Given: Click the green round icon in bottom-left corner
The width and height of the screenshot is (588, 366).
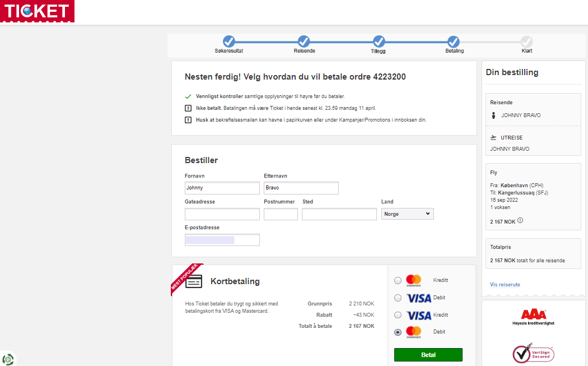Looking at the screenshot, I should 8,359.
